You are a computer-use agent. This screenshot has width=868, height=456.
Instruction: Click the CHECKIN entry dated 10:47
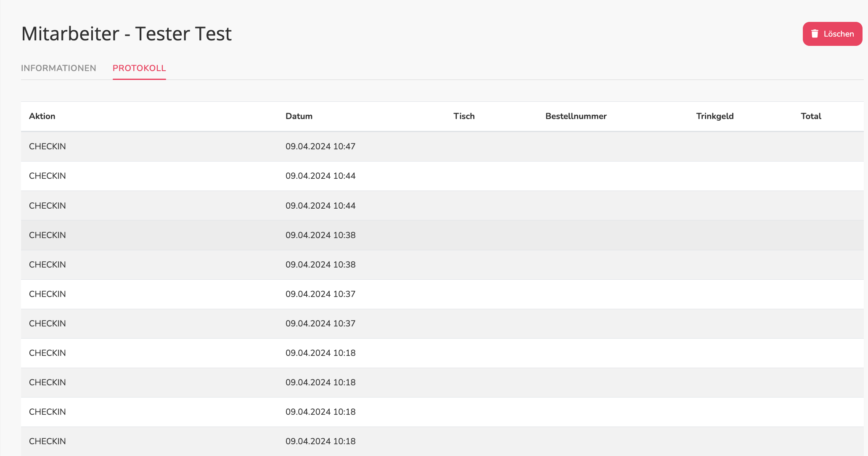point(48,146)
